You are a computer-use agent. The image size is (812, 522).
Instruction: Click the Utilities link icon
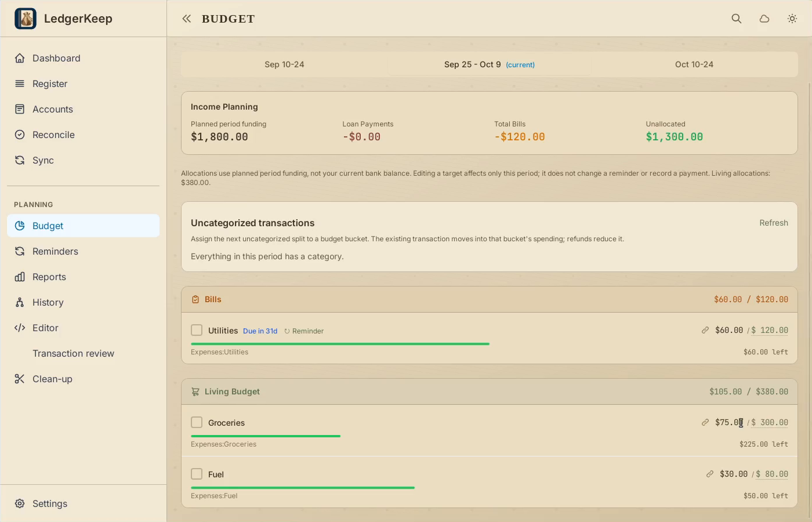coord(705,330)
